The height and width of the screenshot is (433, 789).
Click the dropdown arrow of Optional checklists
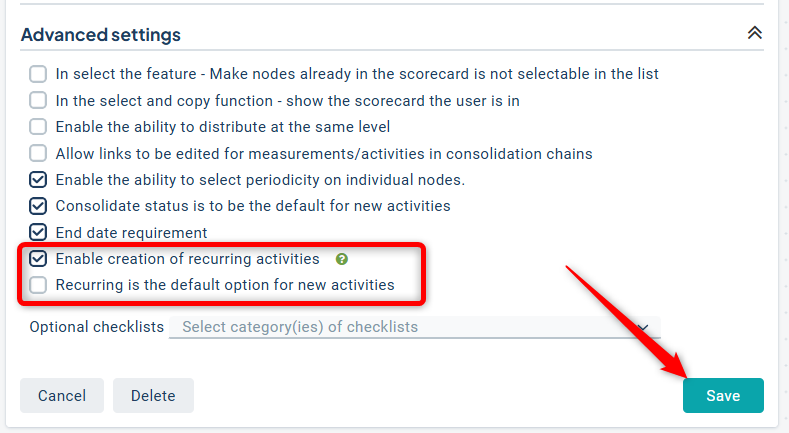[x=645, y=327]
